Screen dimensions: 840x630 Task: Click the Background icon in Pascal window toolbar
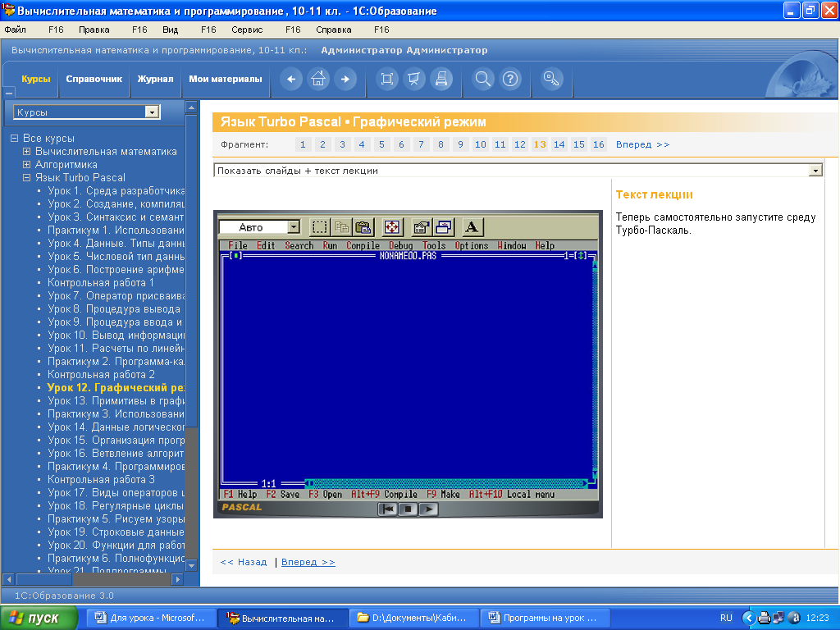pos(443,227)
